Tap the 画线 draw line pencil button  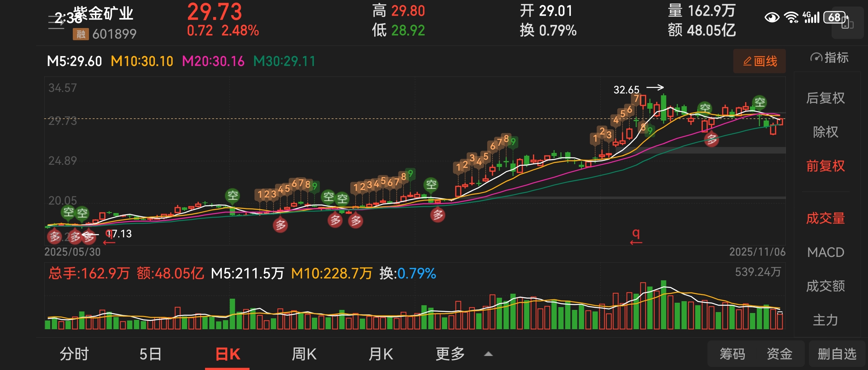[759, 61]
